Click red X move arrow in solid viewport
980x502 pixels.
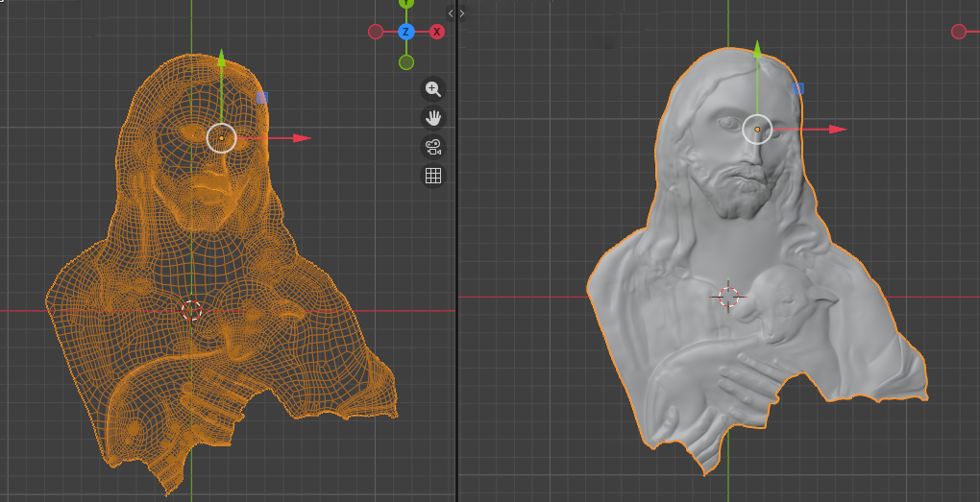click(x=837, y=129)
